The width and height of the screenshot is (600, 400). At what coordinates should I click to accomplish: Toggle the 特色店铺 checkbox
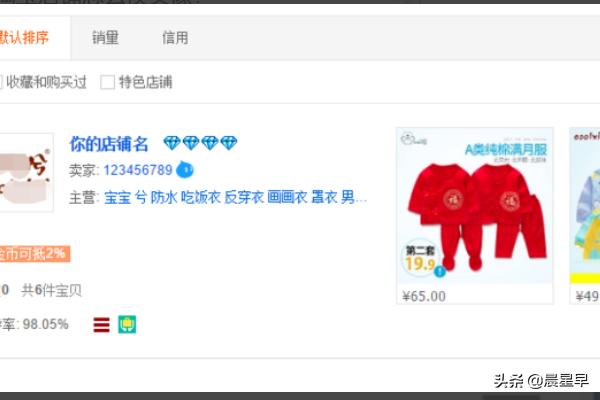coord(107,82)
